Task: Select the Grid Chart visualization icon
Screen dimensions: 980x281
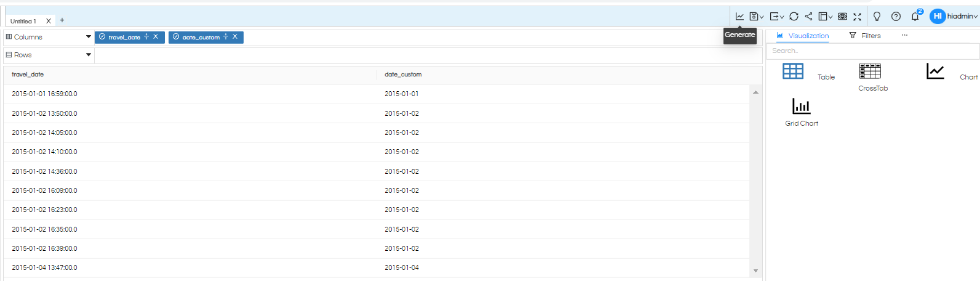Action: click(801, 106)
